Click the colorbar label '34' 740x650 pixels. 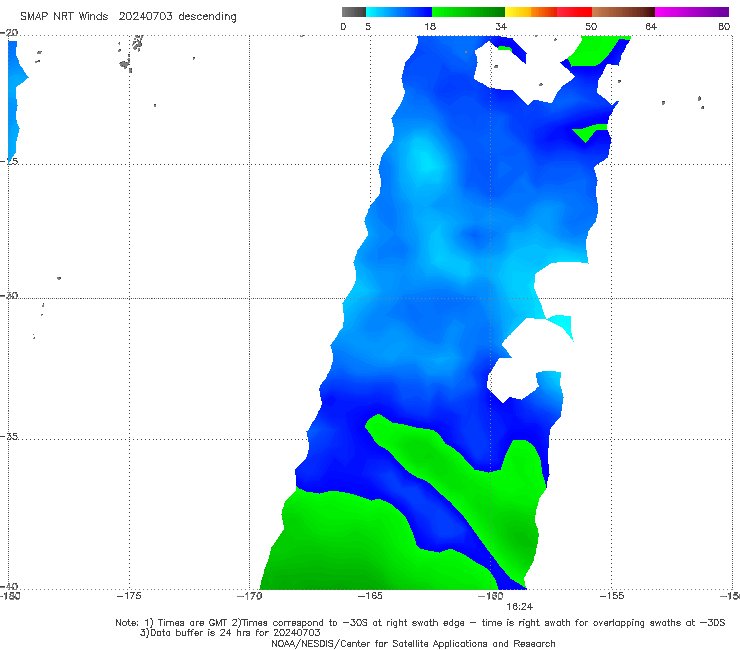click(x=501, y=26)
